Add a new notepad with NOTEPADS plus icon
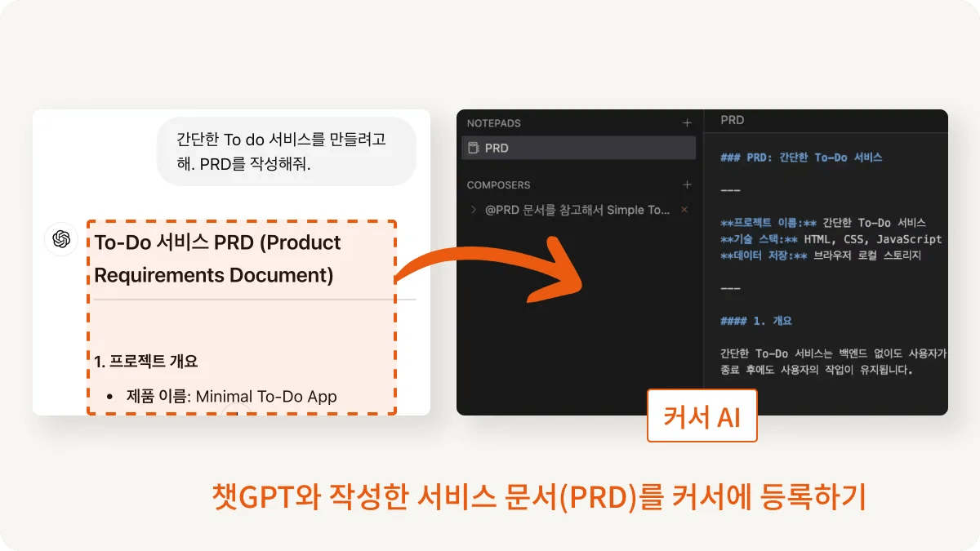Image resolution: width=980 pixels, height=551 pixels. [687, 123]
